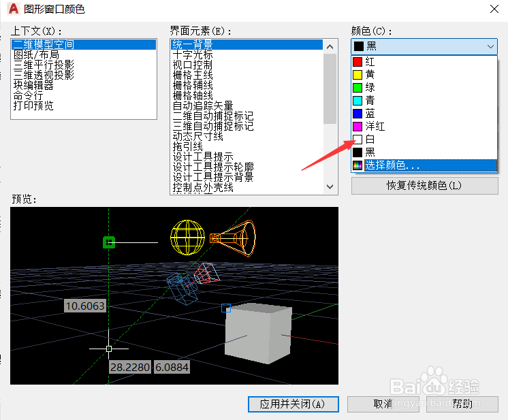Select 栅格轴线 interface element
This screenshot has width=508, height=420.
247,95
